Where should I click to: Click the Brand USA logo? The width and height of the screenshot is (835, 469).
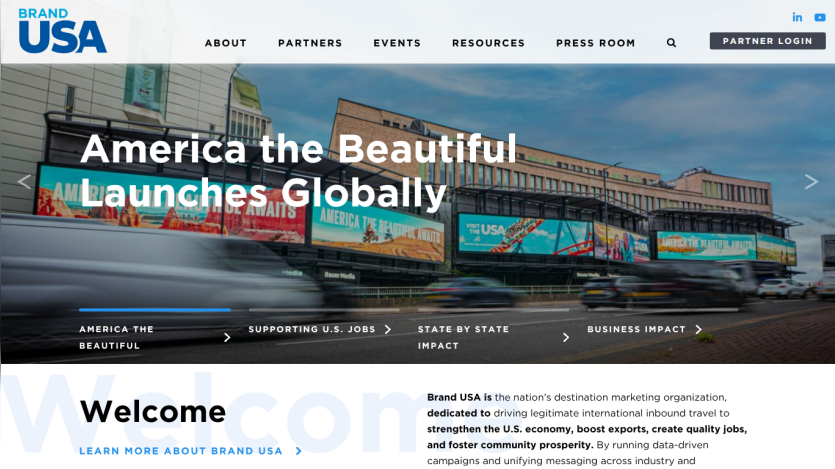[62, 30]
